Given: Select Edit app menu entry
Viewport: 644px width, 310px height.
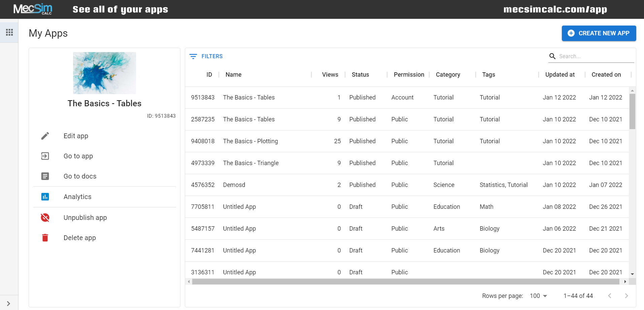Looking at the screenshot, I should [104, 136].
